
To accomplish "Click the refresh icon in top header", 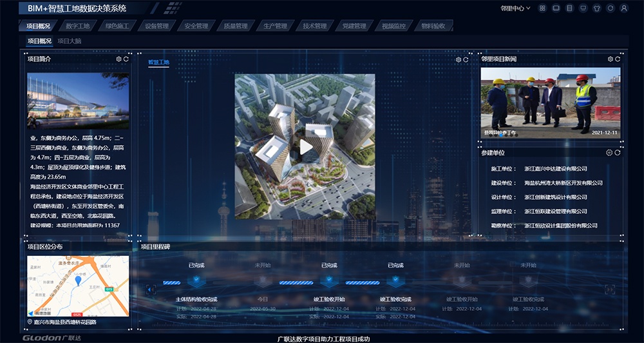I will 611,8.
